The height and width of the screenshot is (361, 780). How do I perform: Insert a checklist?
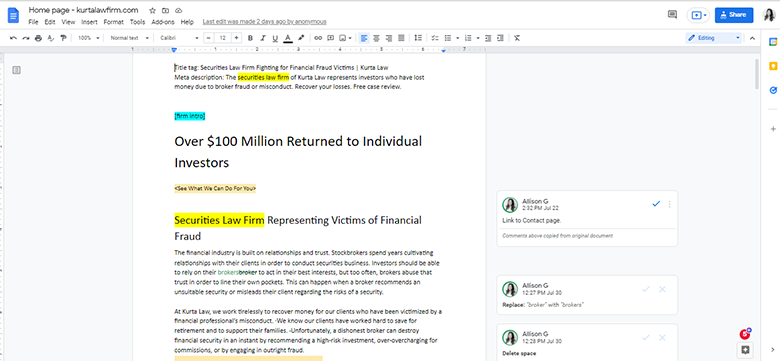coord(435,38)
